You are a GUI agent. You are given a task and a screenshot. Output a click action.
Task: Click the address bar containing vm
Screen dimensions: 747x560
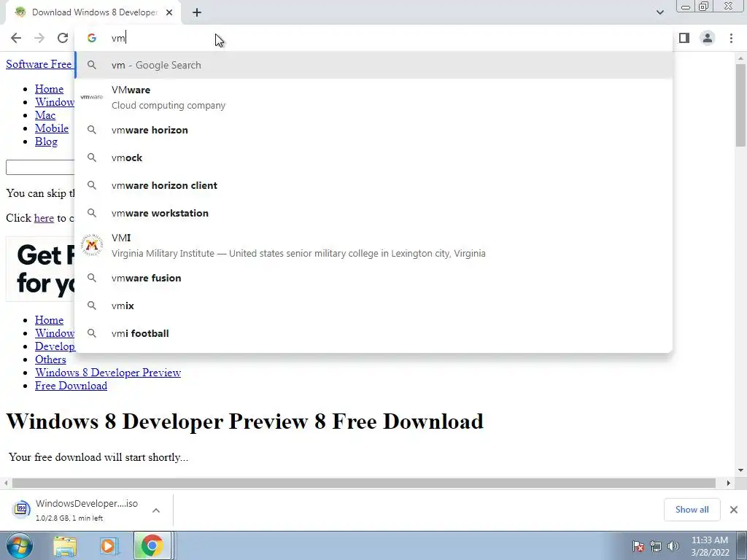(374, 38)
